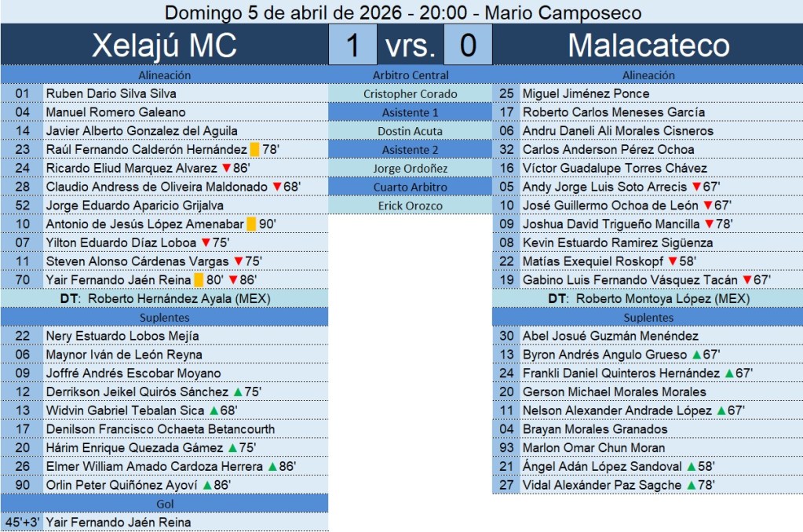
Task: Click the red arrow next to Matías Exequiel Roskopf
Action: click(x=672, y=261)
